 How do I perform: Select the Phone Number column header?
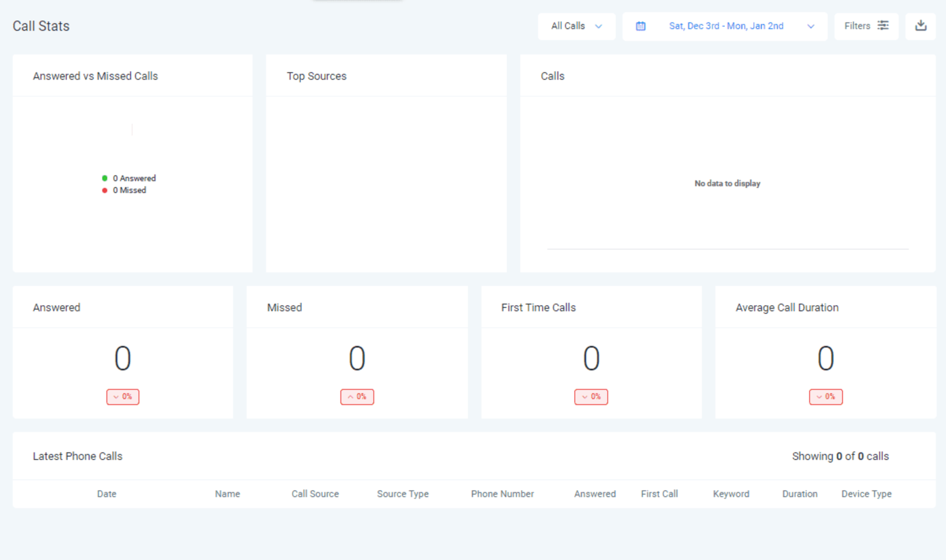click(x=502, y=494)
